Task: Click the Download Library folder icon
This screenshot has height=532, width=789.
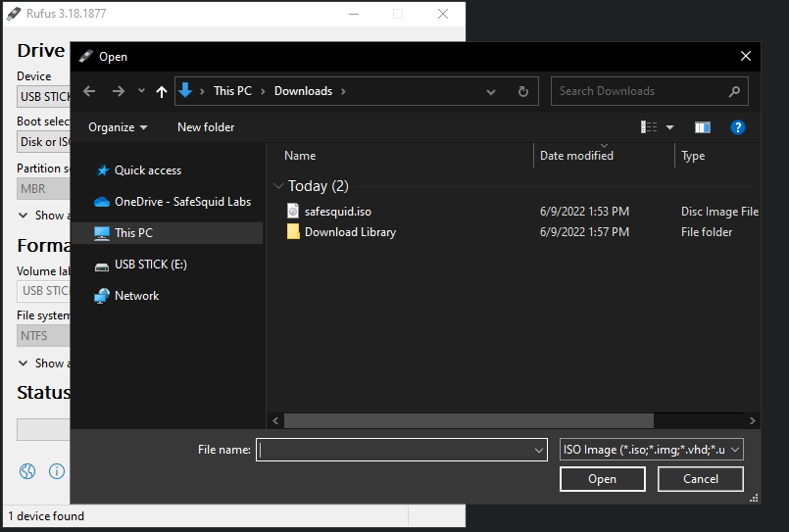Action: (293, 231)
